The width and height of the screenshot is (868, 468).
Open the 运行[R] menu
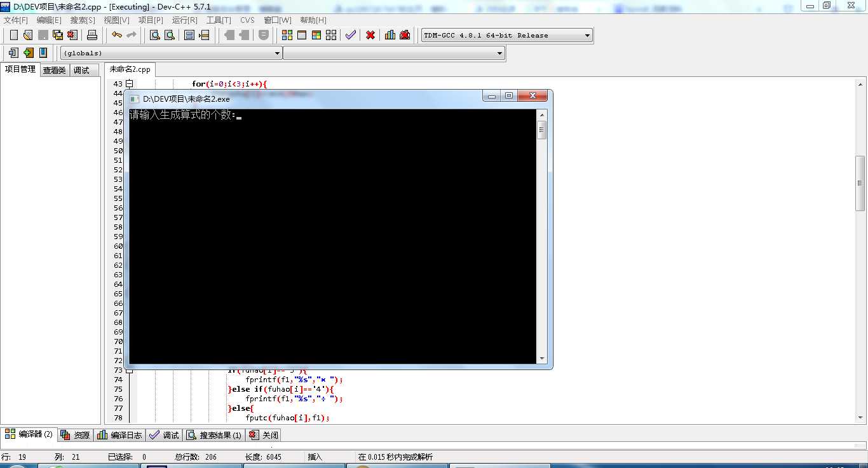184,20
